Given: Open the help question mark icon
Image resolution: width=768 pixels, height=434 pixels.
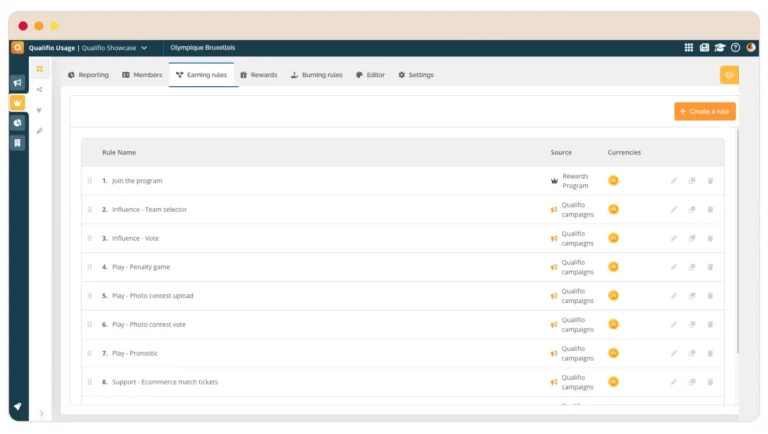Looking at the screenshot, I should coord(735,48).
